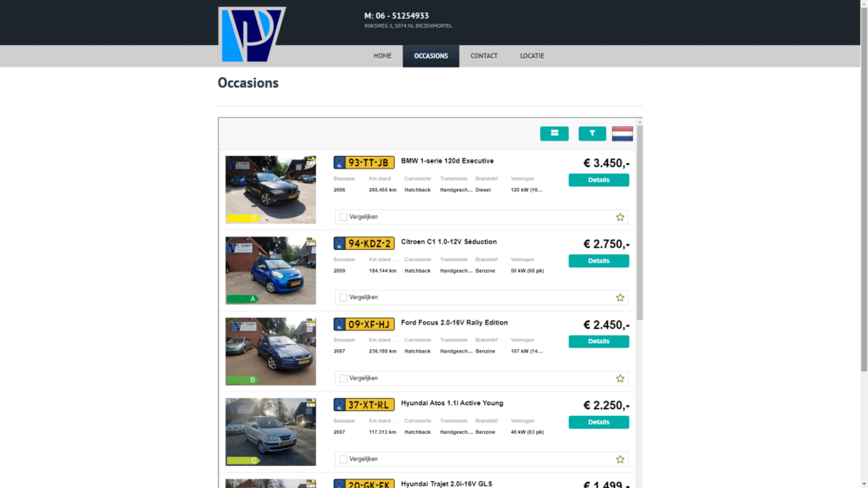Click energy label A on Citroen photo
The width and height of the screenshot is (868, 488).
click(x=242, y=299)
